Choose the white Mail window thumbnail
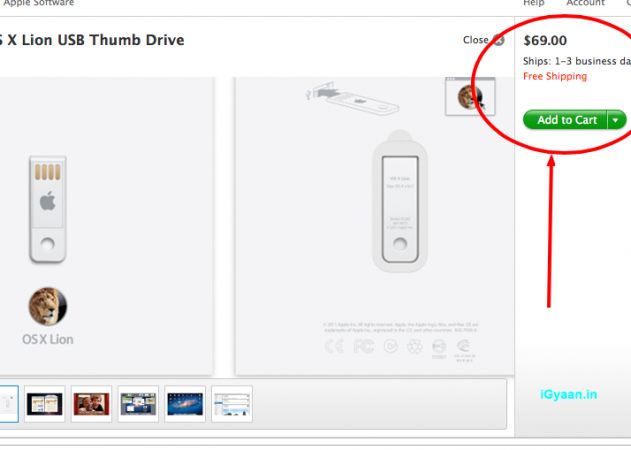631x450 pixels. coord(232,404)
